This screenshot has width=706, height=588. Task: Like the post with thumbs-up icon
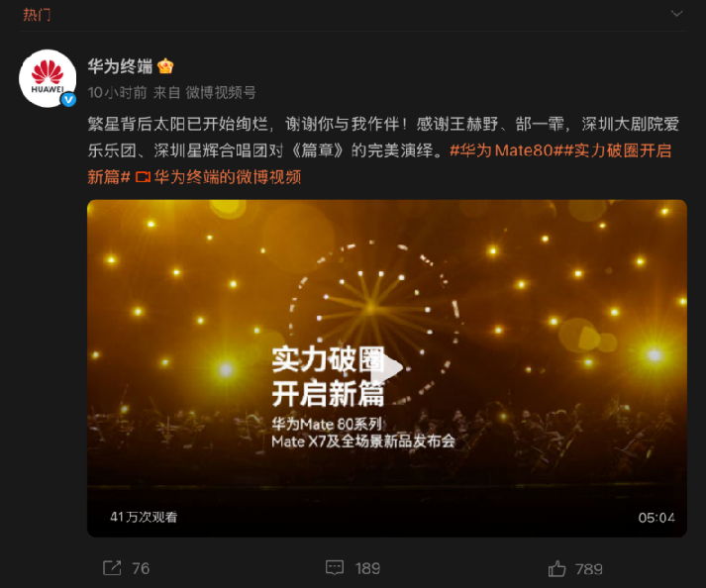click(556, 568)
